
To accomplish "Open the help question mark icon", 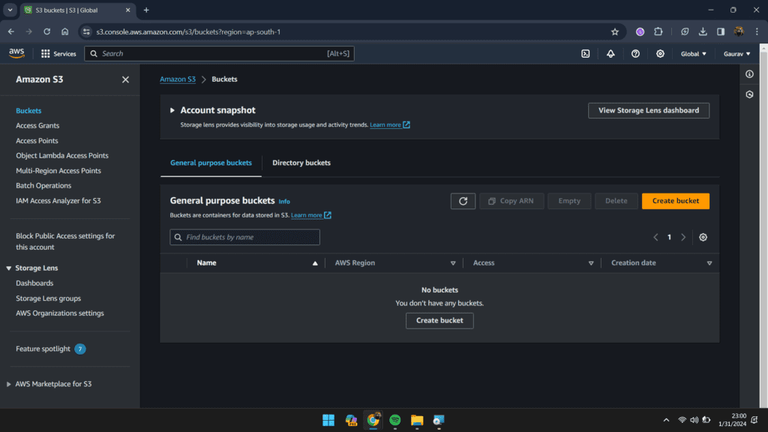I will pyautogui.click(x=635, y=54).
